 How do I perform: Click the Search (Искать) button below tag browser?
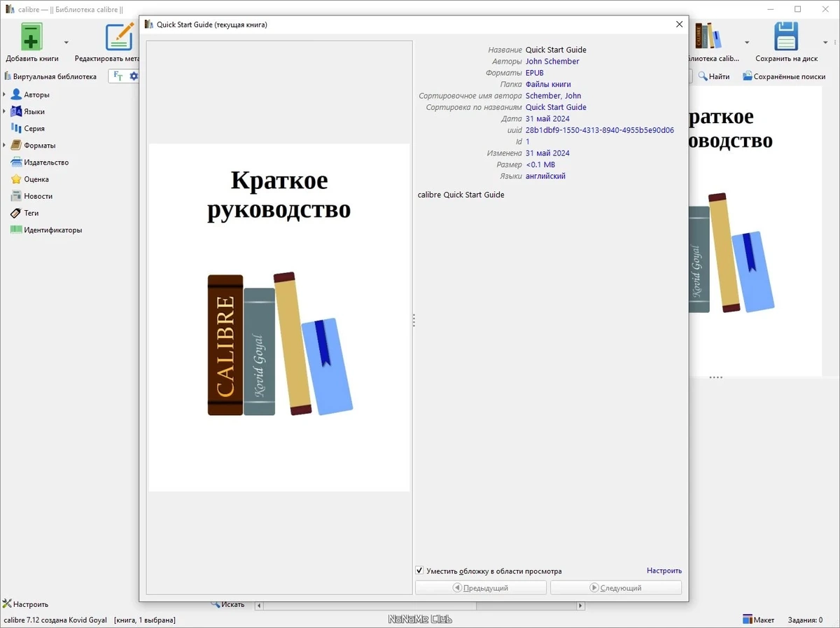[x=228, y=604]
